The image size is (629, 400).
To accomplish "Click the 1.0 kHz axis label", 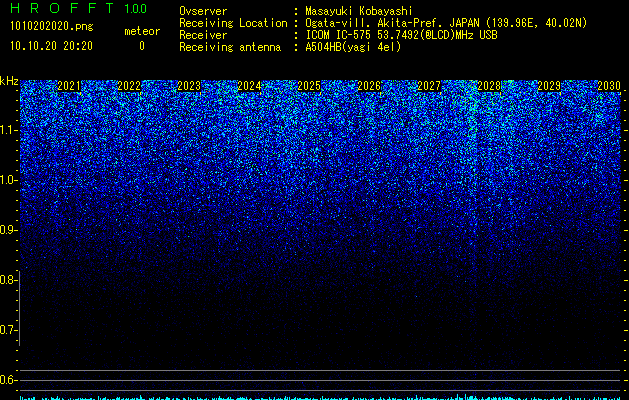I will pos(9,180).
